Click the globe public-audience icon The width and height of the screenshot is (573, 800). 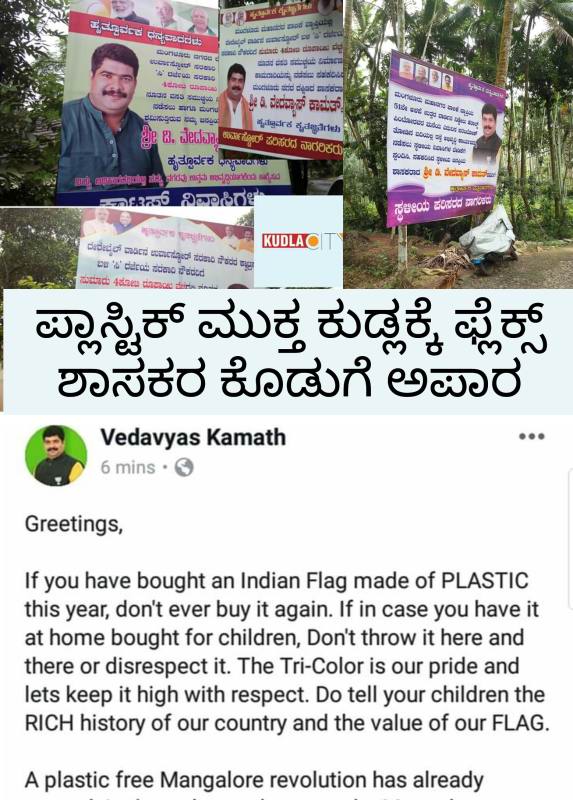click(x=184, y=467)
